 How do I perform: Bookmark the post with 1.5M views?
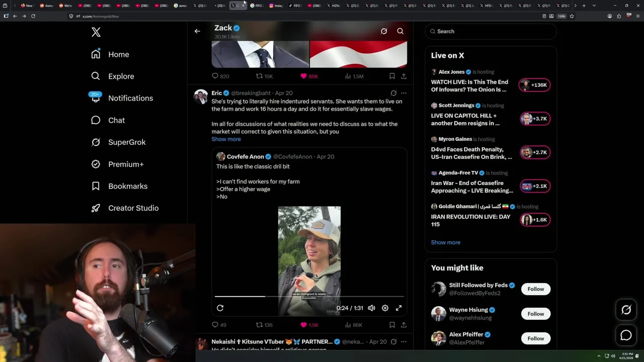392,76
